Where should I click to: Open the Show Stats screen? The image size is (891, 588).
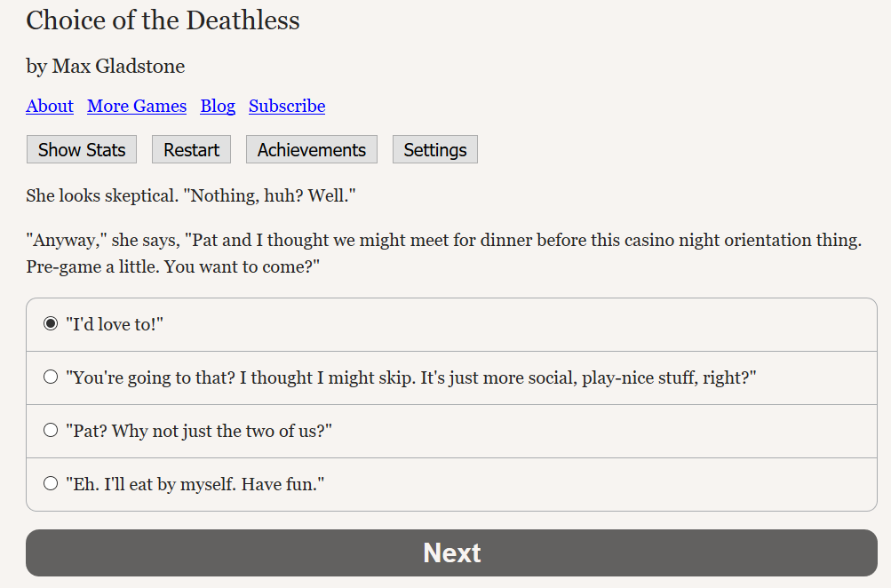[82, 149]
